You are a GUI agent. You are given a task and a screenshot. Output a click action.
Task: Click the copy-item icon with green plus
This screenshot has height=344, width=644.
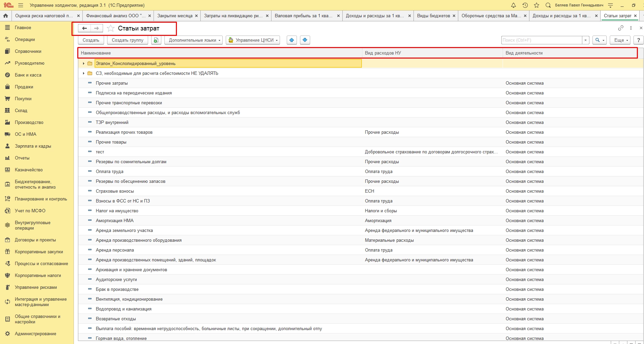click(156, 40)
